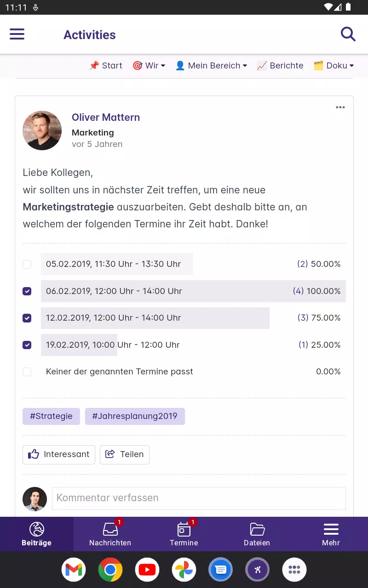
Task: Open Nachrichten inbox in bottom bar
Action: tap(110, 534)
